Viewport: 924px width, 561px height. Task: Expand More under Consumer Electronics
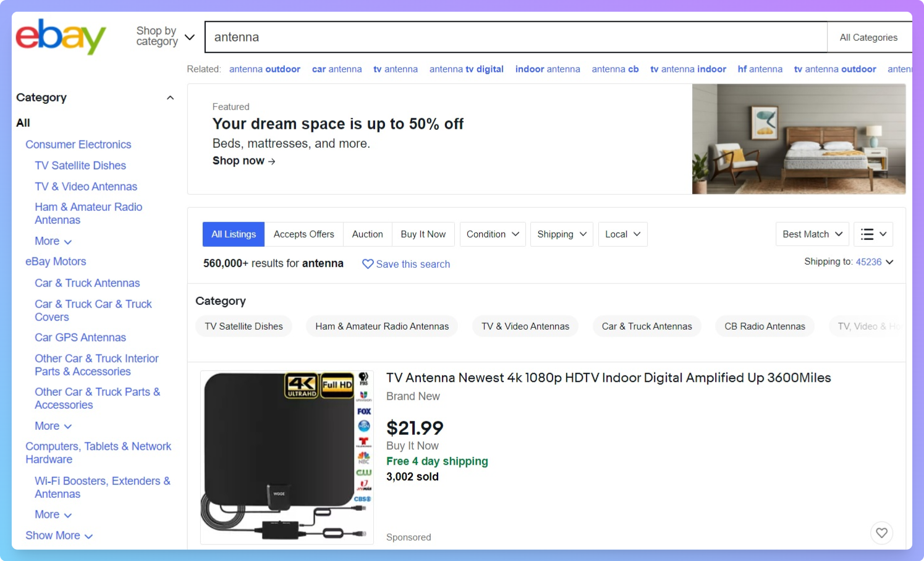(53, 241)
